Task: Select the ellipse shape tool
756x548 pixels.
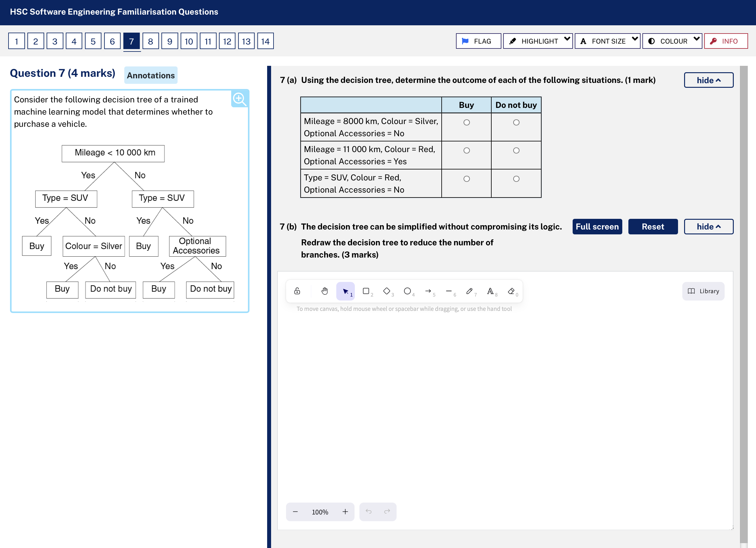Action: (408, 291)
